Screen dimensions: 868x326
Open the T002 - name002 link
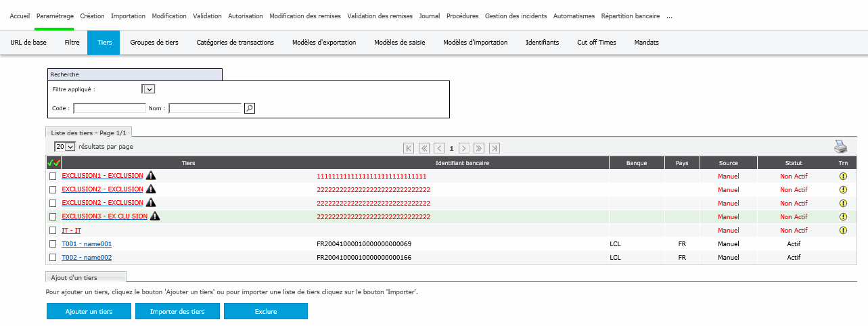(87, 258)
